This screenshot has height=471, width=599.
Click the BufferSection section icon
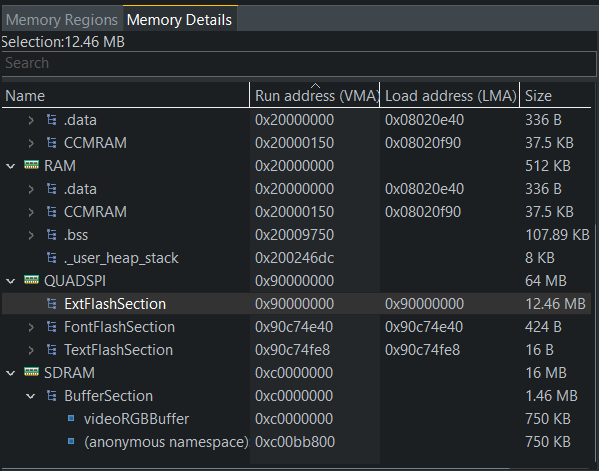click(x=52, y=395)
